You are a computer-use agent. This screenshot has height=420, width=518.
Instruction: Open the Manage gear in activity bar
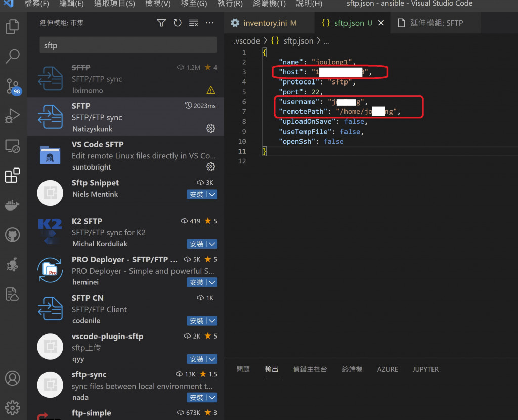pyautogui.click(x=13, y=408)
